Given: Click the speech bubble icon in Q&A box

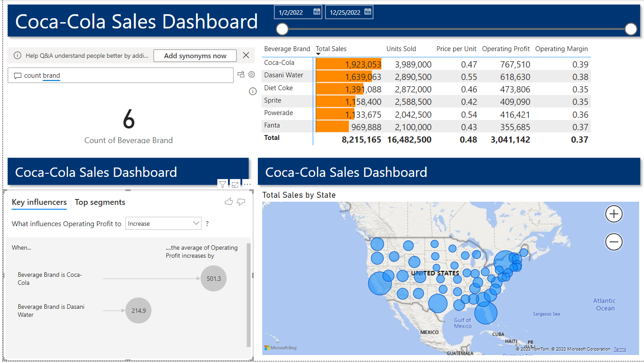Looking at the screenshot, I should pyautogui.click(x=18, y=76).
